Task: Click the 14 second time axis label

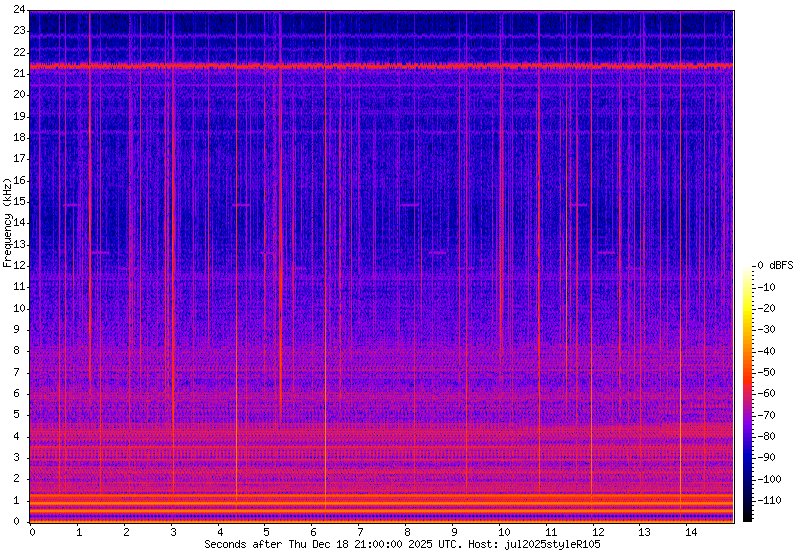Action: pyautogui.click(x=691, y=532)
